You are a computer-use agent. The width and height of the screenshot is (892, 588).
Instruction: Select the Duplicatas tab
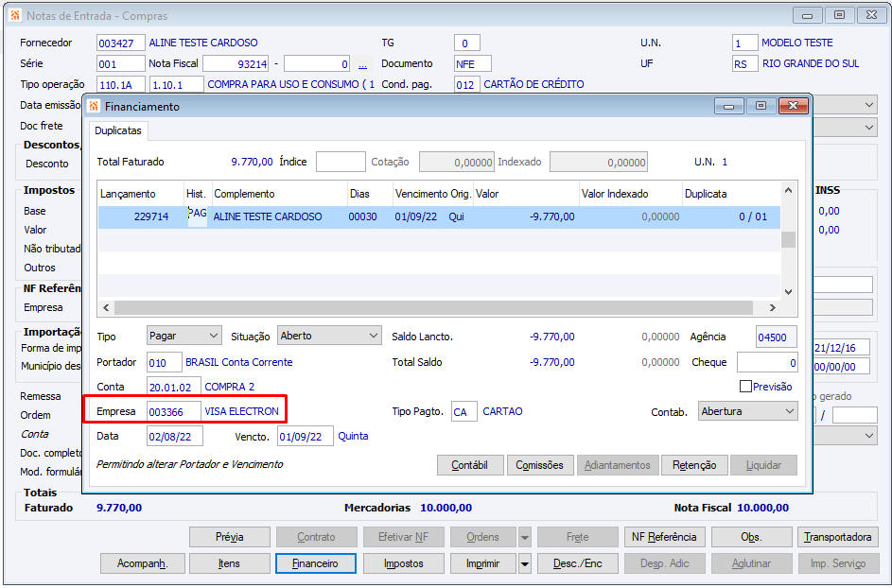[118, 130]
